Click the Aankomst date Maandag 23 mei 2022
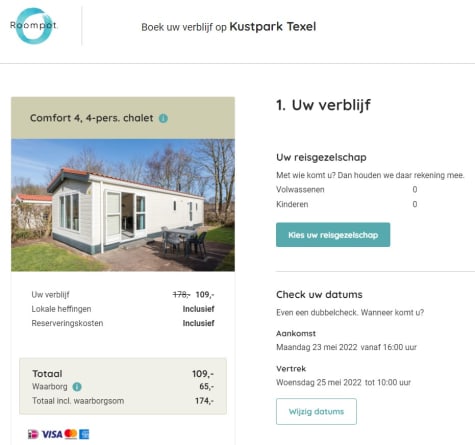 pyautogui.click(x=317, y=347)
